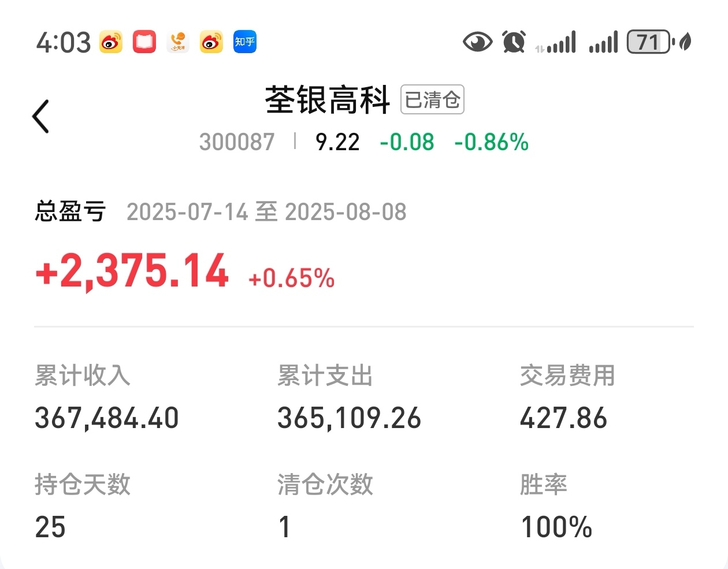Tap the orange phone app notification icon
The width and height of the screenshot is (728, 569).
pos(178,42)
